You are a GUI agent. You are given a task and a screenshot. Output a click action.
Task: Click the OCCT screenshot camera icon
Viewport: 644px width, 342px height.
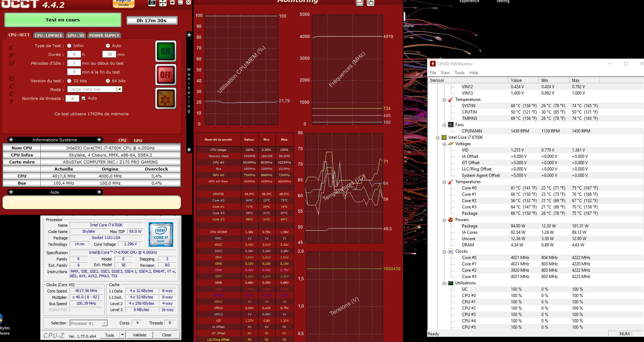click(x=152, y=3)
